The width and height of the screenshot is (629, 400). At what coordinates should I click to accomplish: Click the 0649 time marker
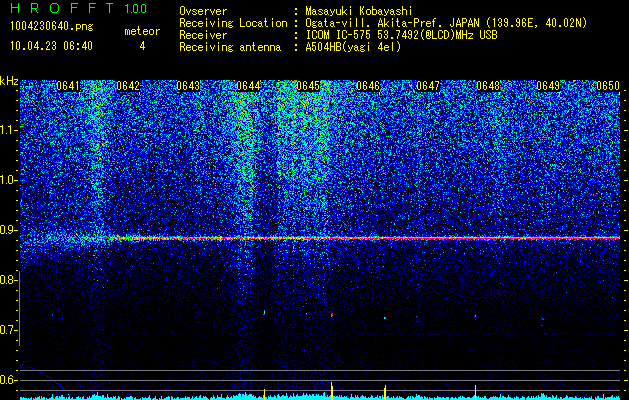pyautogui.click(x=548, y=86)
